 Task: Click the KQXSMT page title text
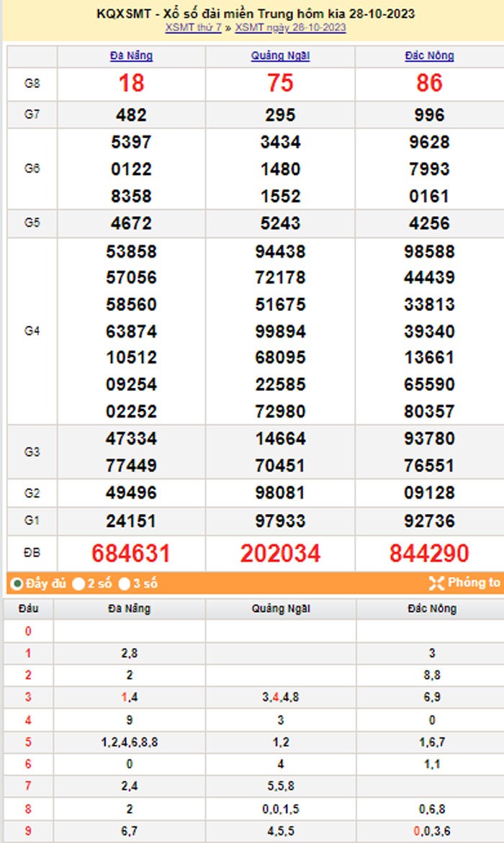click(x=255, y=14)
